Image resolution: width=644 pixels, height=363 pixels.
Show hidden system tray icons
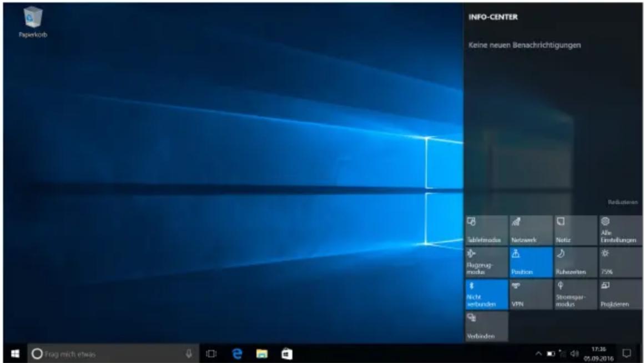click(539, 354)
